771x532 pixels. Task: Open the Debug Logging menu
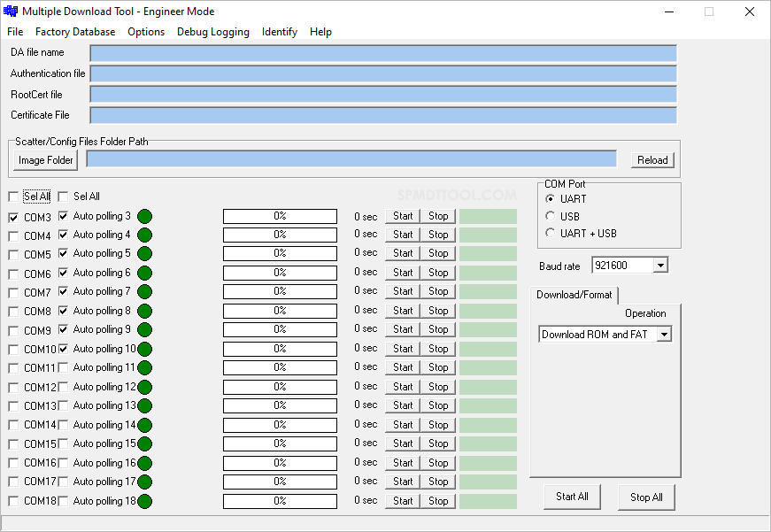(x=213, y=32)
